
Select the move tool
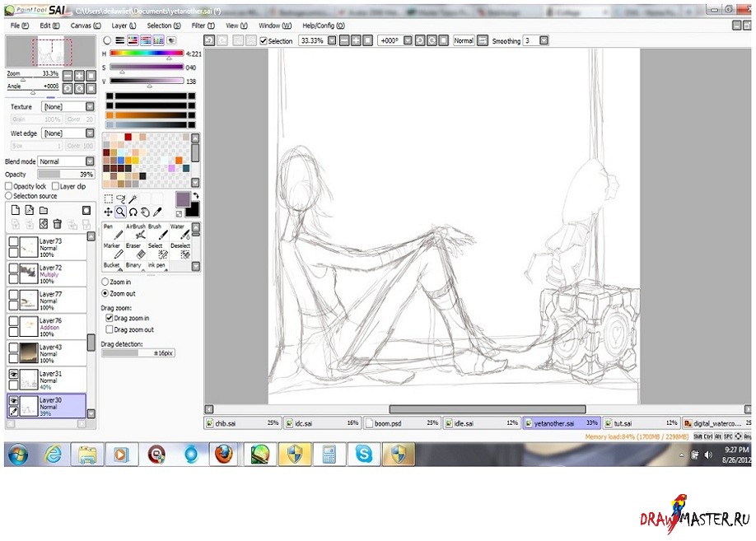(x=109, y=212)
